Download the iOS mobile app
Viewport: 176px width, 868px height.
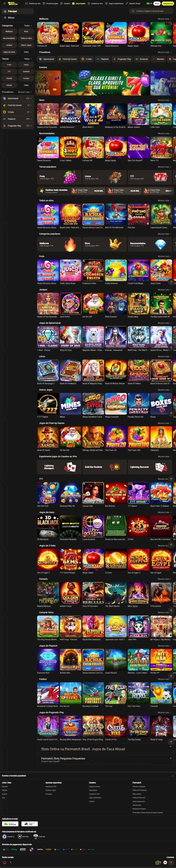coord(30,823)
